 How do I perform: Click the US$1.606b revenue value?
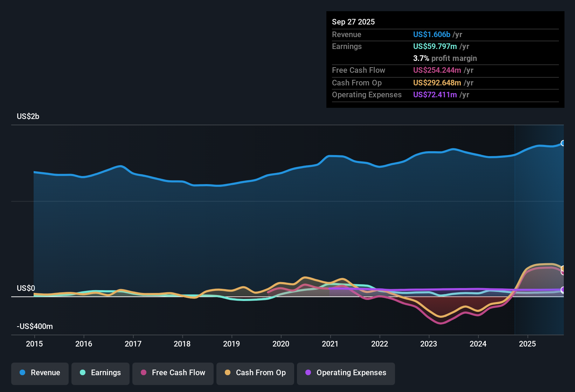pyautogui.click(x=431, y=34)
